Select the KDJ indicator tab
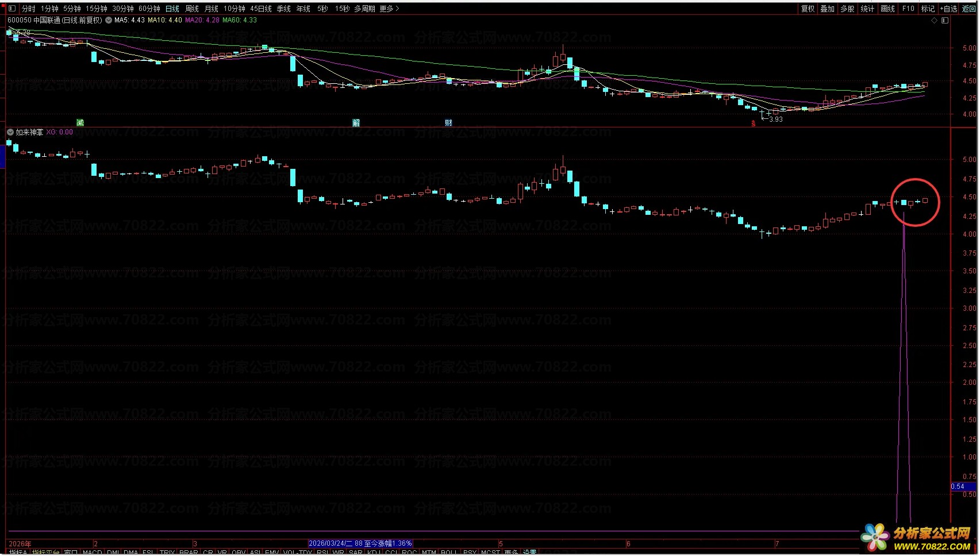 click(374, 553)
